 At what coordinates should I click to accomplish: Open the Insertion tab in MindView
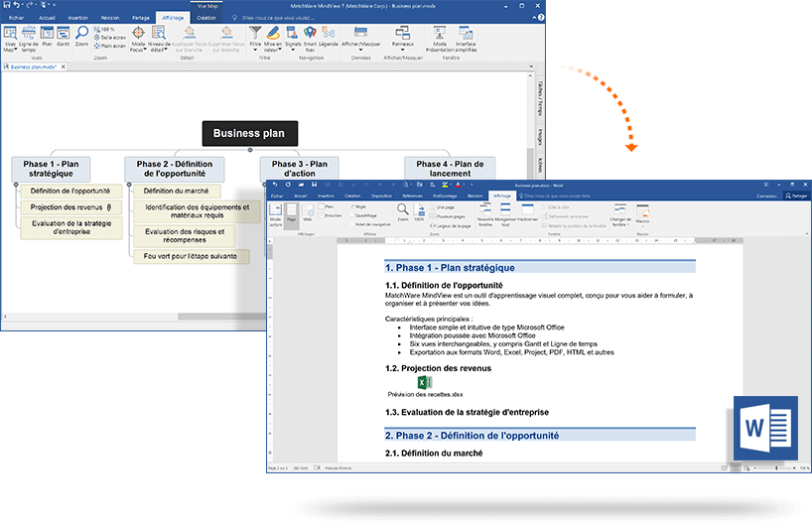click(x=77, y=17)
